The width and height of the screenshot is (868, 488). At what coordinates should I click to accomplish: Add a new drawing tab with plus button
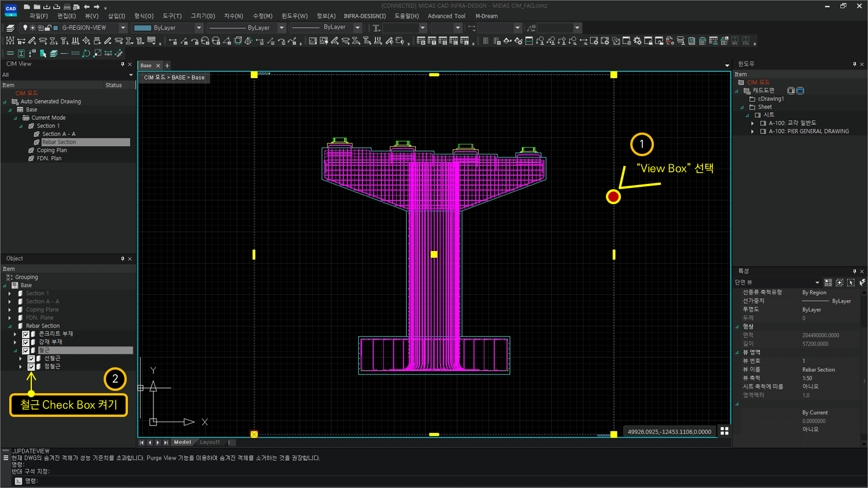pos(167,66)
